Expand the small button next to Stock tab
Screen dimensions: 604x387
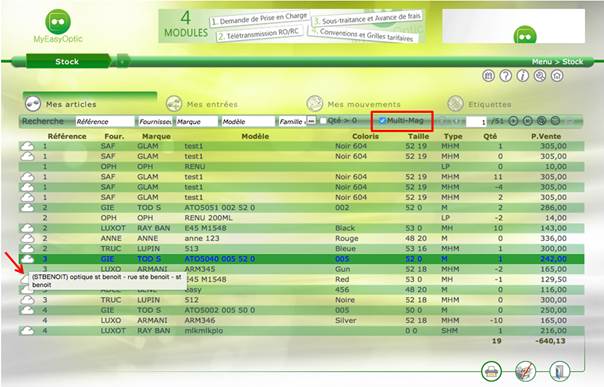[x=122, y=61]
